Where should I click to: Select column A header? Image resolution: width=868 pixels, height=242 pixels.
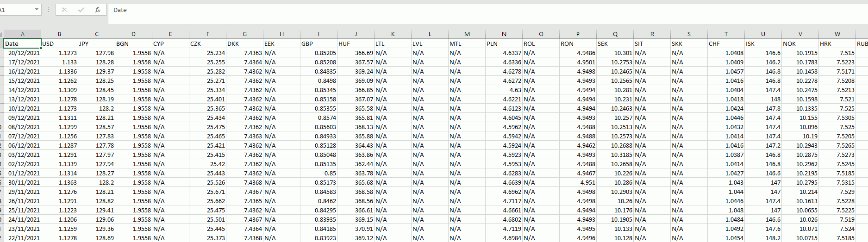(x=22, y=34)
